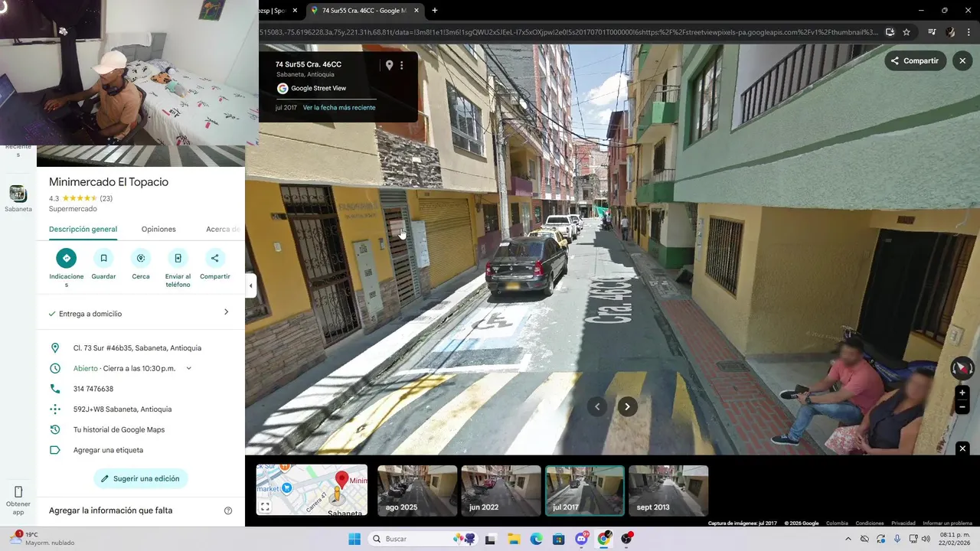Select the sept 2013 Street View thumbnail
The width and height of the screenshot is (980, 551).
click(x=668, y=491)
